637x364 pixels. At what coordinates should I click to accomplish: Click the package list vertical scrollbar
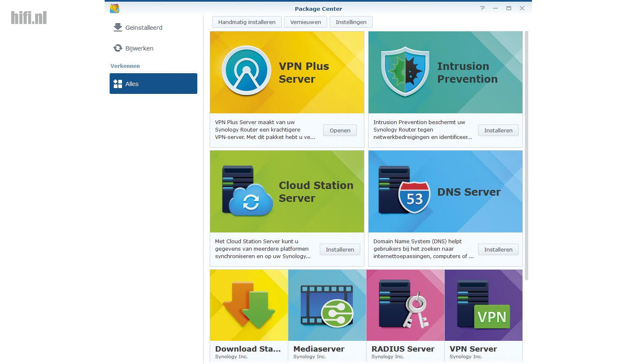527,155
